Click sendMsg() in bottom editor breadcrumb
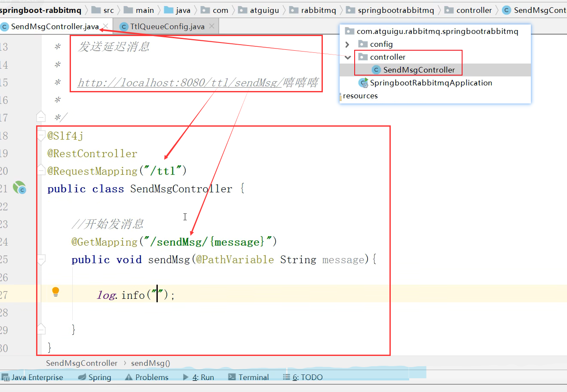The width and height of the screenshot is (567, 392). 150,363
